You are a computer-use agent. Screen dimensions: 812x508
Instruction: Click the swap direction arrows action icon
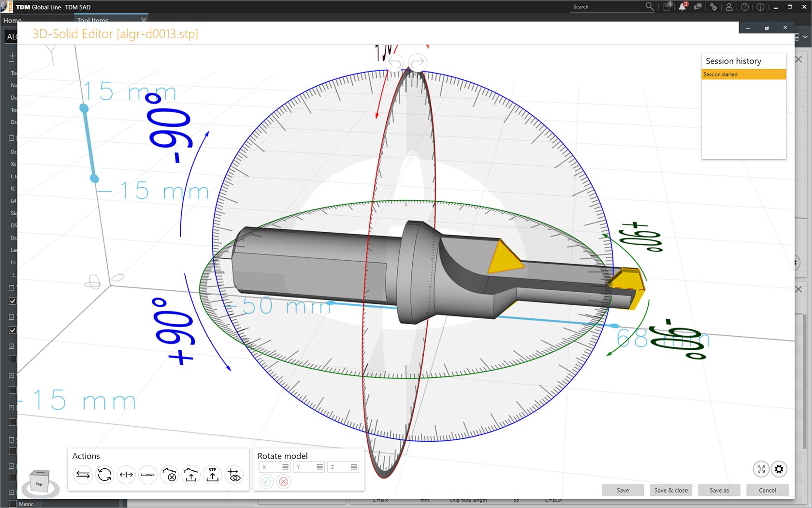click(83, 475)
